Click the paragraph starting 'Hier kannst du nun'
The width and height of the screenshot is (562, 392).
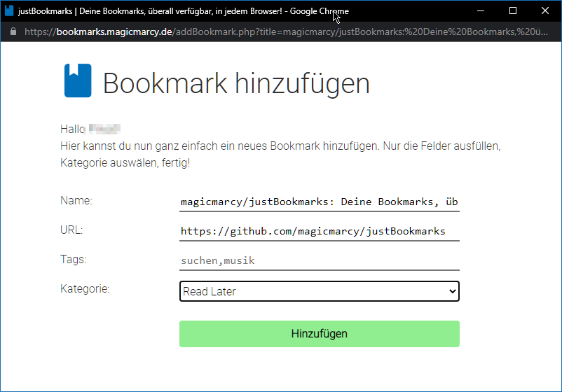tap(280, 154)
